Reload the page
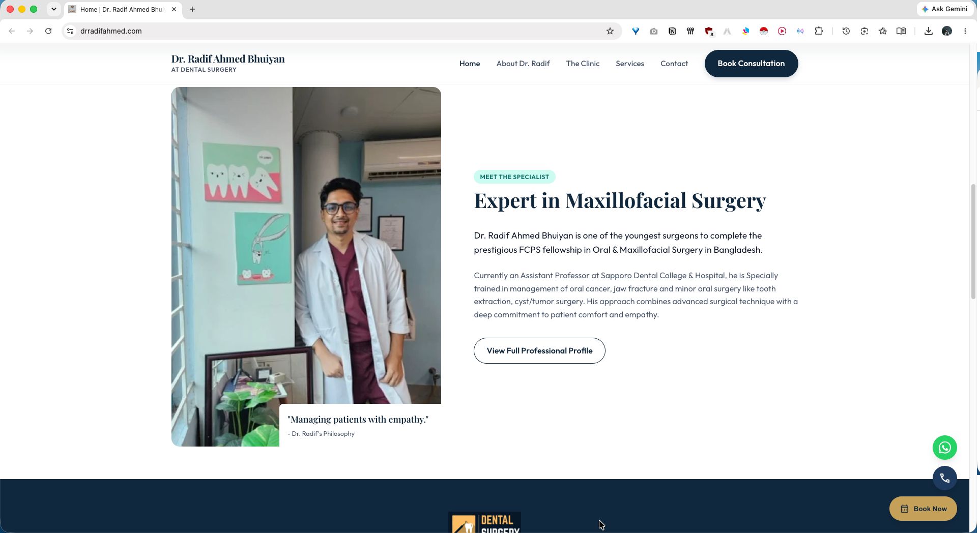Image resolution: width=980 pixels, height=533 pixels. click(x=48, y=31)
